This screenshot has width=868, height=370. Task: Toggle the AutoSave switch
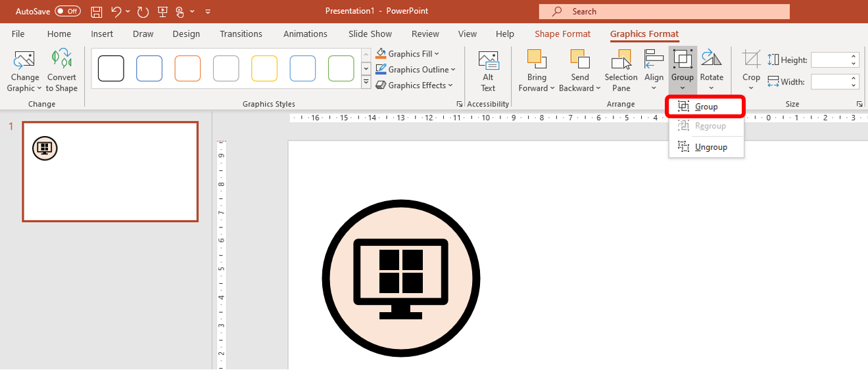click(x=68, y=11)
